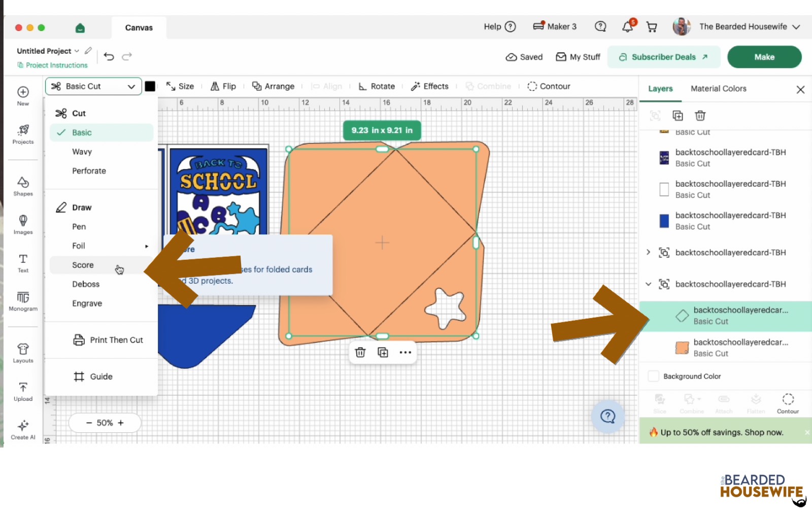812x516 pixels.
Task: Click the Rotate toolbar button
Action: point(377,86)
